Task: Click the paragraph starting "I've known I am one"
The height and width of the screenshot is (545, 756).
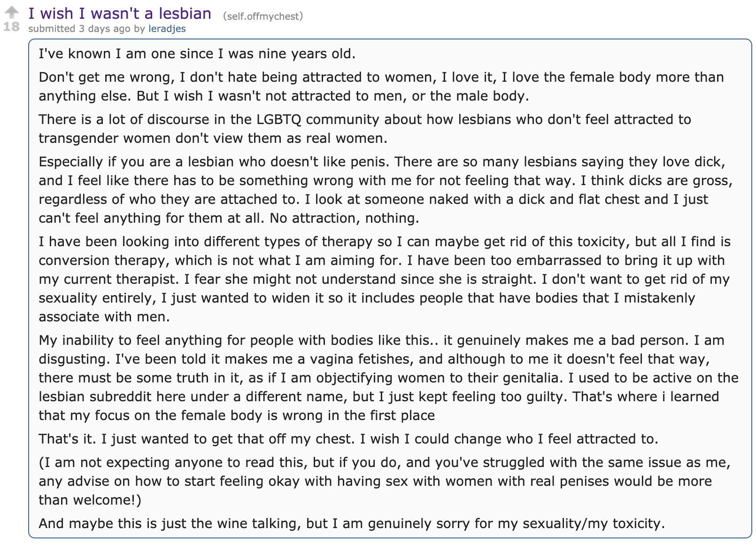Action: tap(197, 54)
